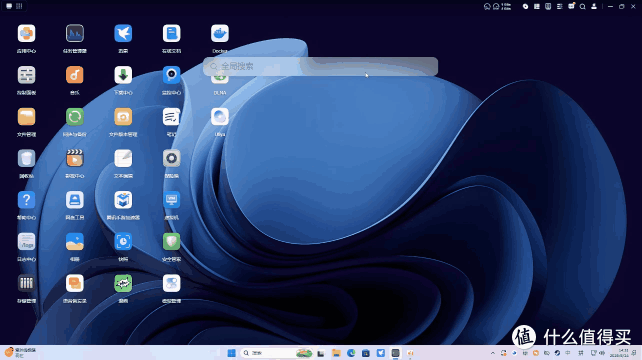Open the Download Center green arrow icon
Image resolution: width=642 pixels, height=360 pixels.
click(123, 75)
